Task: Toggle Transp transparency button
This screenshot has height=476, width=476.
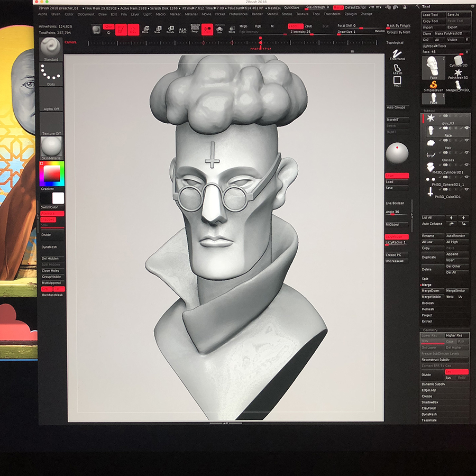Action: coord(232,30)
